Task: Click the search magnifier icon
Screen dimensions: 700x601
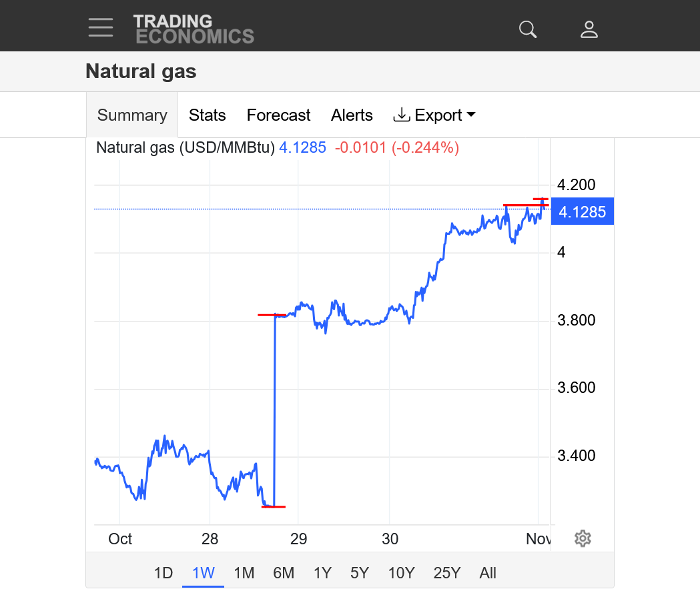Action: click(528, 29)
